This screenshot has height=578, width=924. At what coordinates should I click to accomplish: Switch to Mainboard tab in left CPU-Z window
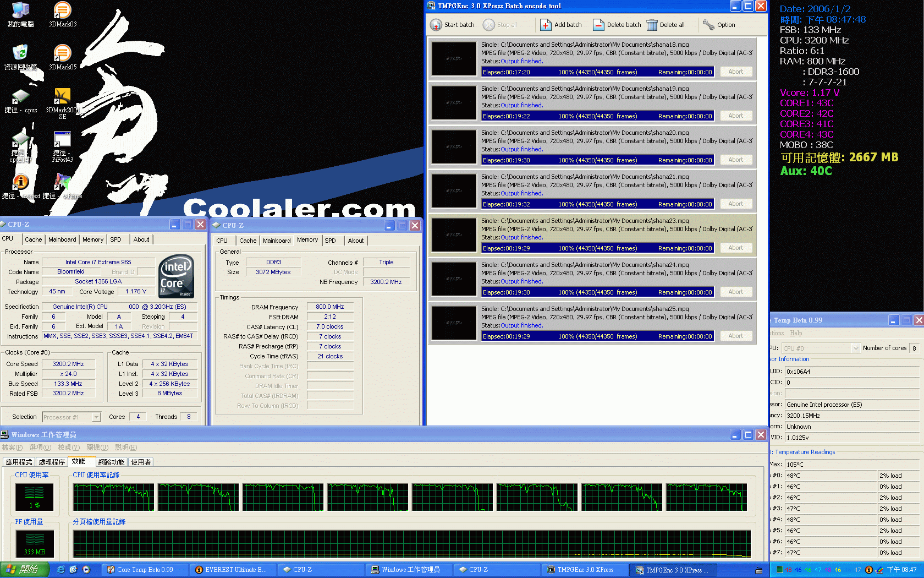[62, 239]
